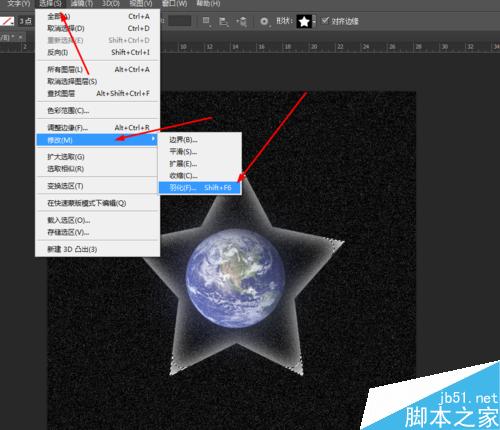The width and height of the screenshot is (500, 430).
Task: Open 色彩范围(C)... color range dialog
Action: 98,110
